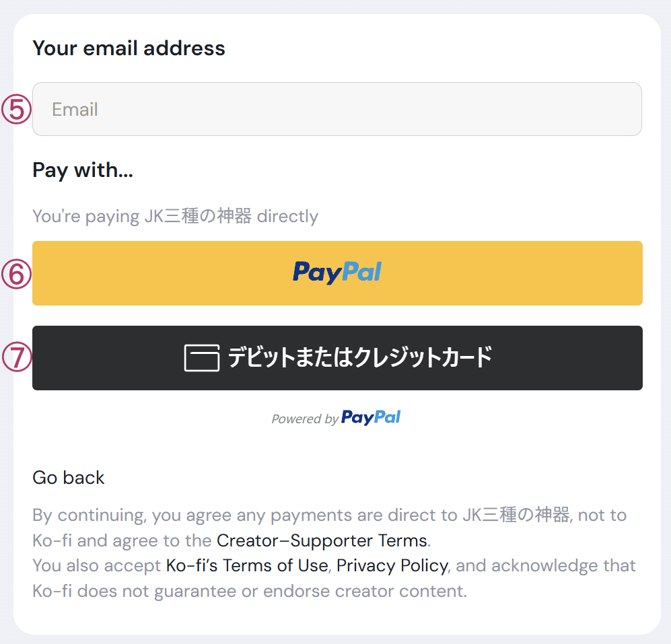Open the Go back link
The height and width of the screenshot is (644, 671).
[x=68, y=477]
